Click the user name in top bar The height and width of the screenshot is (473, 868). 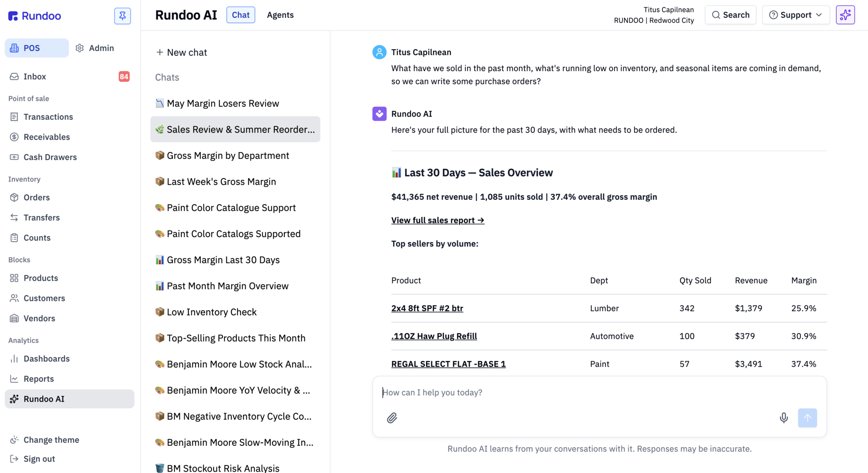pos(668,10)
